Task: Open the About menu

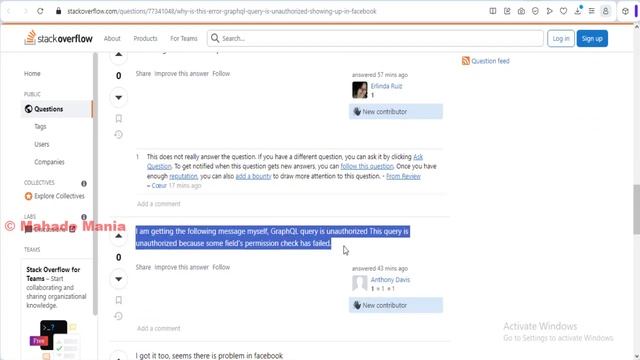Action: click(x=112, y=38)
